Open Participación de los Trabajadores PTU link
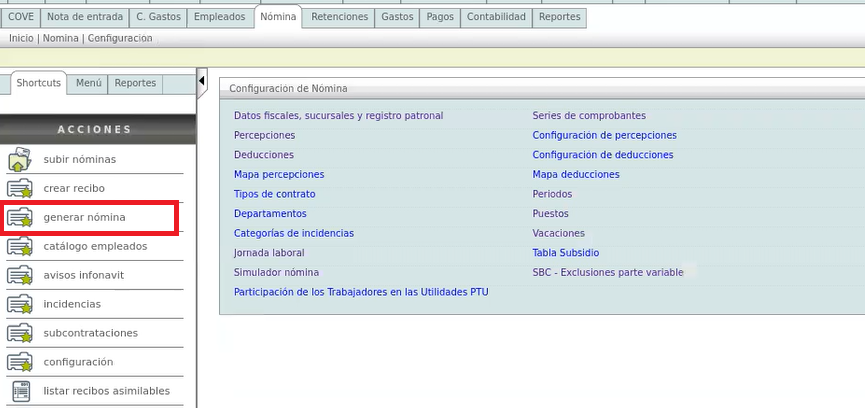The width and height of the screenshot is (865, 408). pyautogui.click(x=361, y=292)
